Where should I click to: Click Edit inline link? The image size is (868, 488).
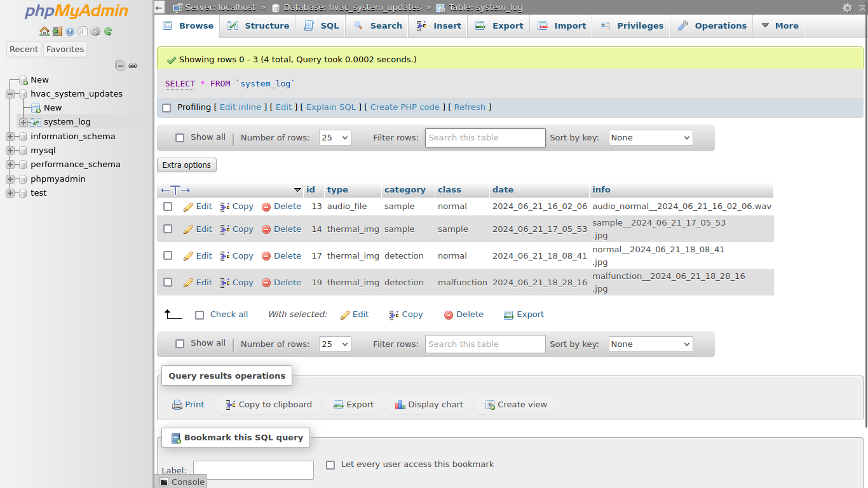(x=240, y=107)
